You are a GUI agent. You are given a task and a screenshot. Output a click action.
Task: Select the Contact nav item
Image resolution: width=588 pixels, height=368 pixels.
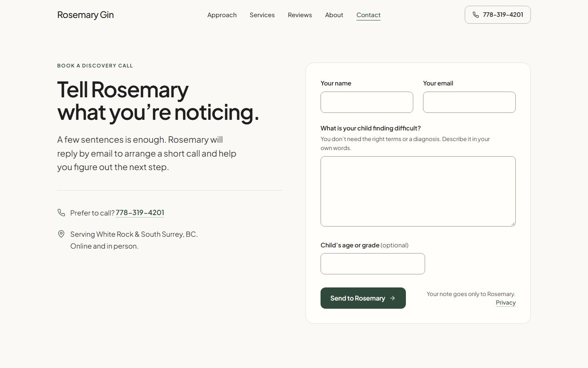[368, 15]
